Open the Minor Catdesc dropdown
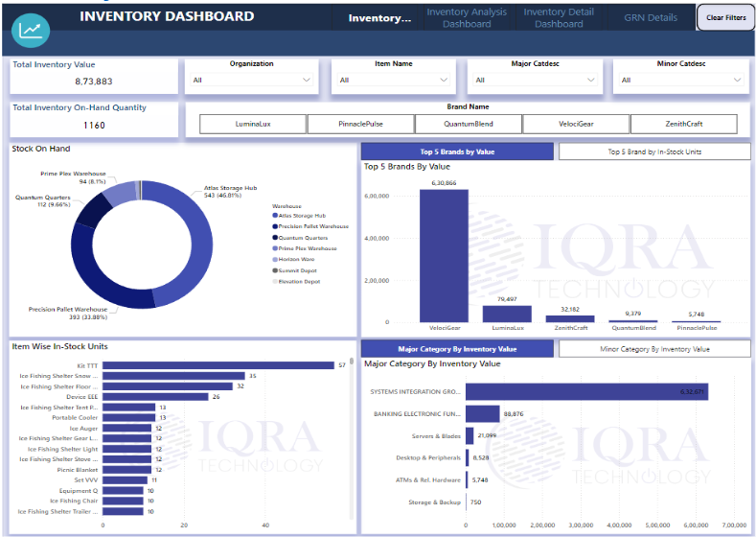The height and width of the screenshot is (537, 756). point(681,81)
